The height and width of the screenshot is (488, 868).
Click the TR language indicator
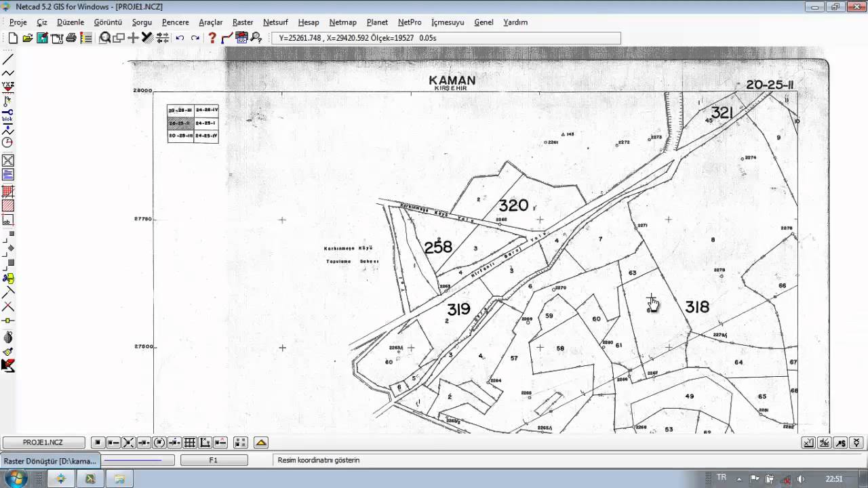tap(722, 478)
